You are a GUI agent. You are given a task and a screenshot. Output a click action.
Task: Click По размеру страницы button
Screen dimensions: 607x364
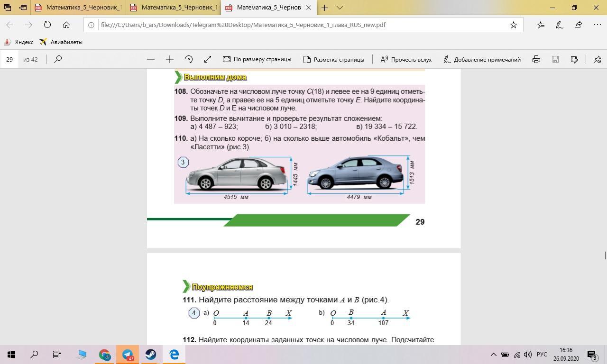(257, 59)
